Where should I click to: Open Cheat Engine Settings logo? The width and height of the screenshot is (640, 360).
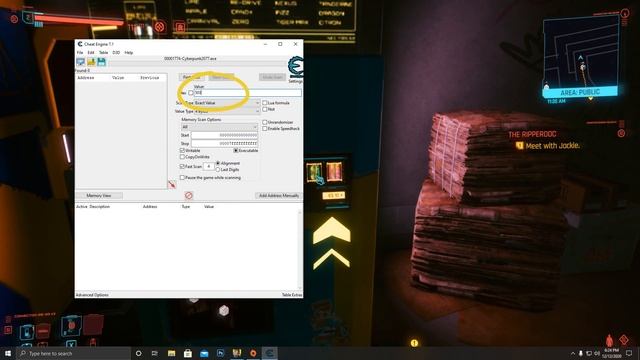[x=296, y=67]
